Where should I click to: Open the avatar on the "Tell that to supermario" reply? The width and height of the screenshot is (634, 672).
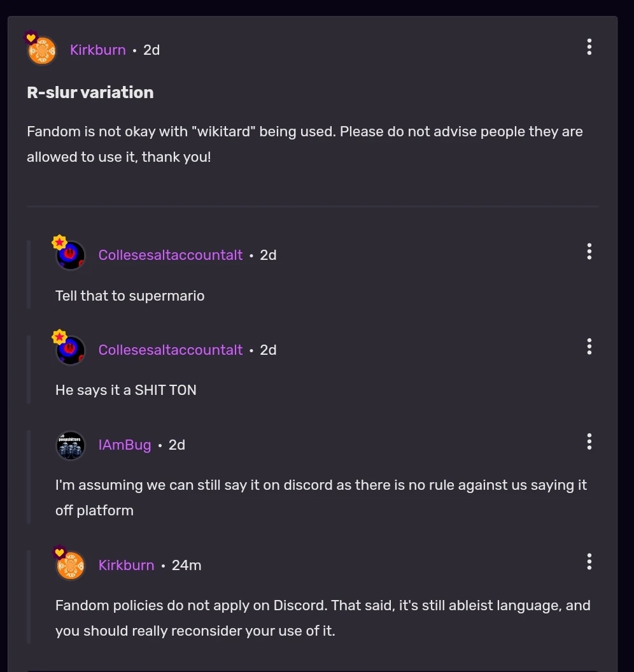(x=71, y=255)
